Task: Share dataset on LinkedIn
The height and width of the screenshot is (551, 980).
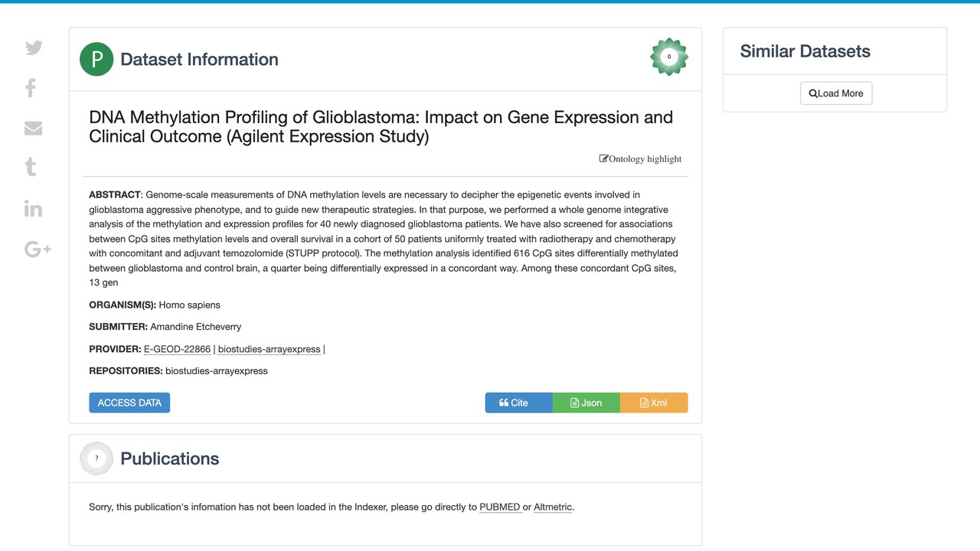Action: coord(33,208)
